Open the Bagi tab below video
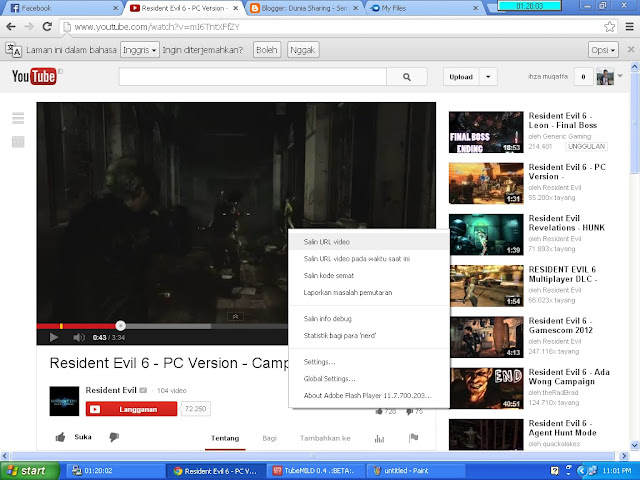Viewport: 640px width, 480px height. pyautogui.click(x=269, y=438)
